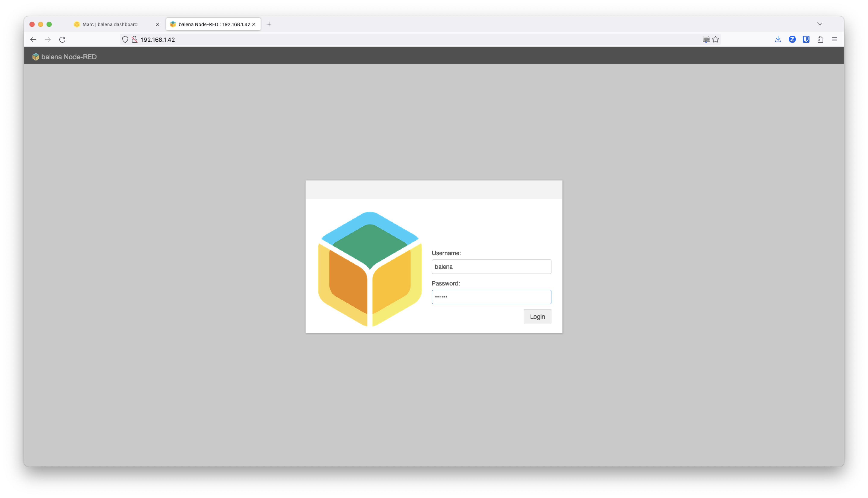Open the tracking protection shield icon
868x498 pixels.
pyautogui.click(x=125, y=39)
